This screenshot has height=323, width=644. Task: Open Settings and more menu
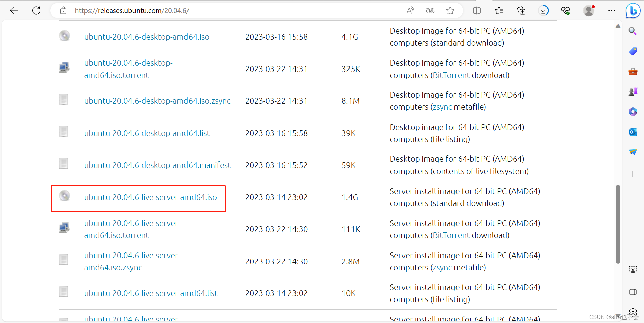click(611, 11)
